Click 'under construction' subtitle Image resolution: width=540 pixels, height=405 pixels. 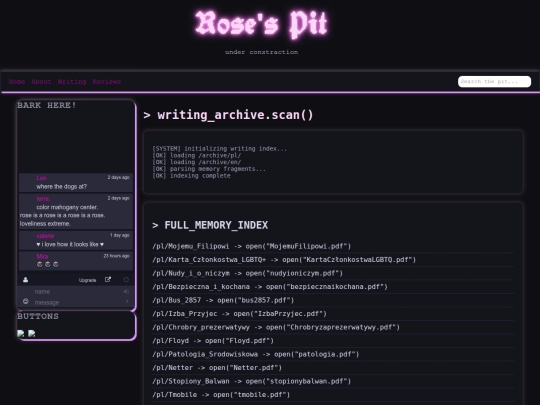tap(261, 52)
